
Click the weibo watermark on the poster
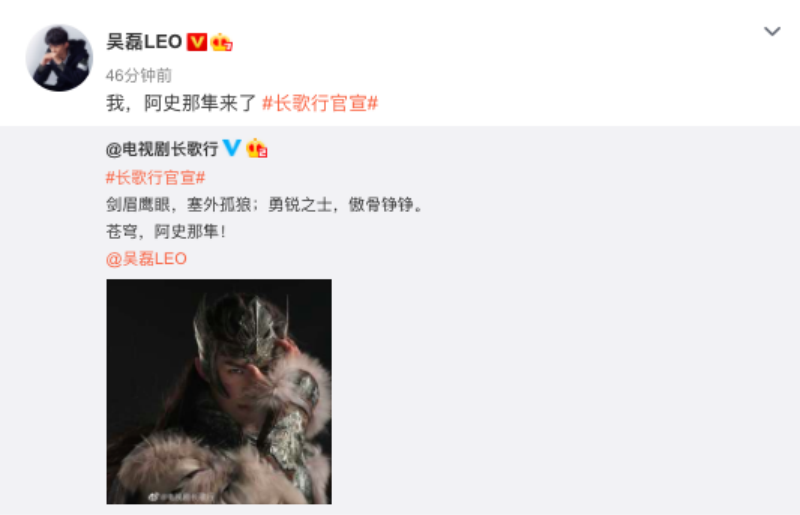tap(181, 496)
